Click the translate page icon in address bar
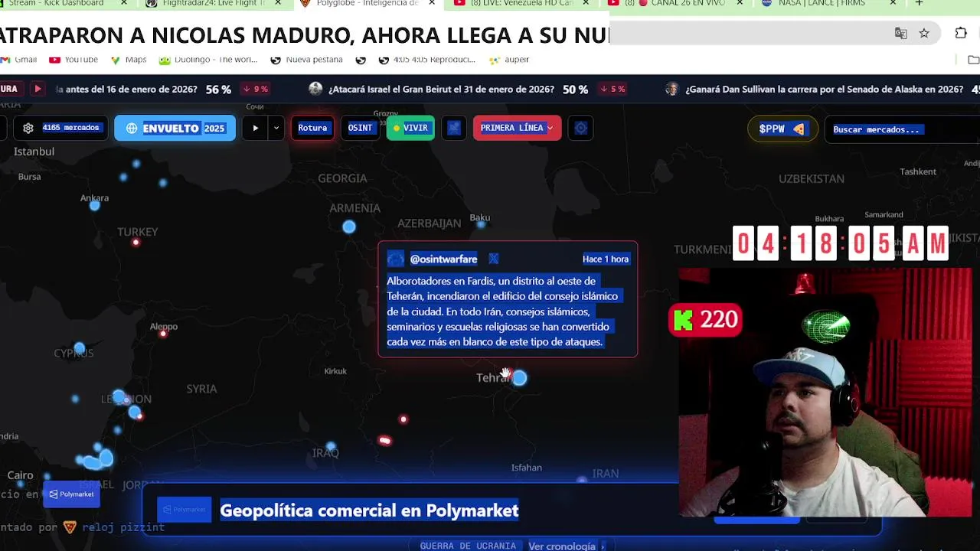Viewport: 980px width, 551px height. [x=900, y=33]
